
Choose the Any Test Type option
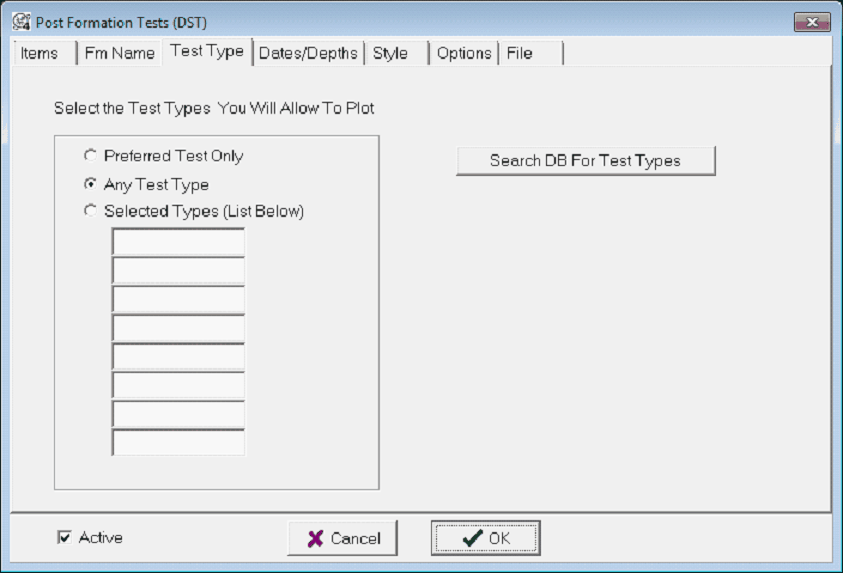click(x=92, y=184)
